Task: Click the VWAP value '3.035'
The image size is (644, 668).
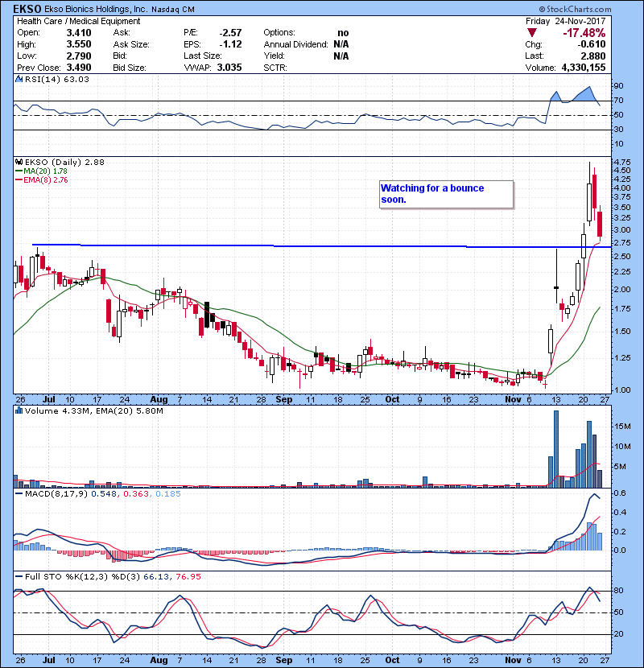Action: pos(229,68)
